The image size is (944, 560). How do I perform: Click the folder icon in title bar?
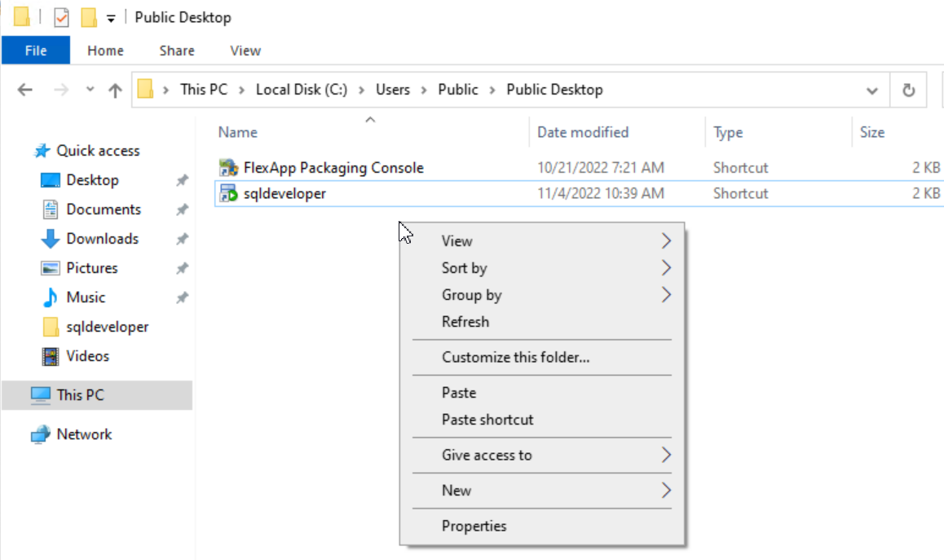click(x=22, y=17)
